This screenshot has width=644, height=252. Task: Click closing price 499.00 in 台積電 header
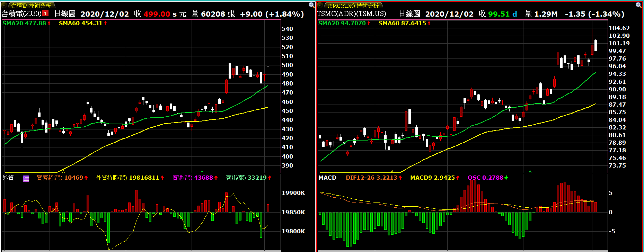click(x=157, y=14)
